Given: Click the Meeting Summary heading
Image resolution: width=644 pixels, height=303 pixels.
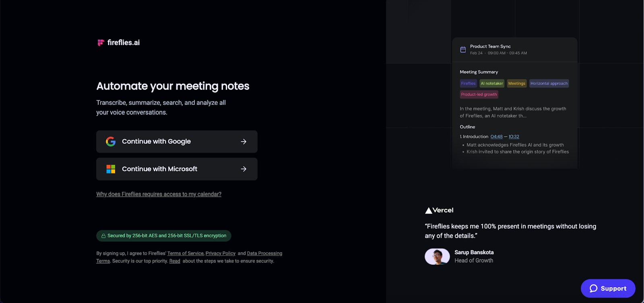Looking at the screenshot, I should point(479,72).
